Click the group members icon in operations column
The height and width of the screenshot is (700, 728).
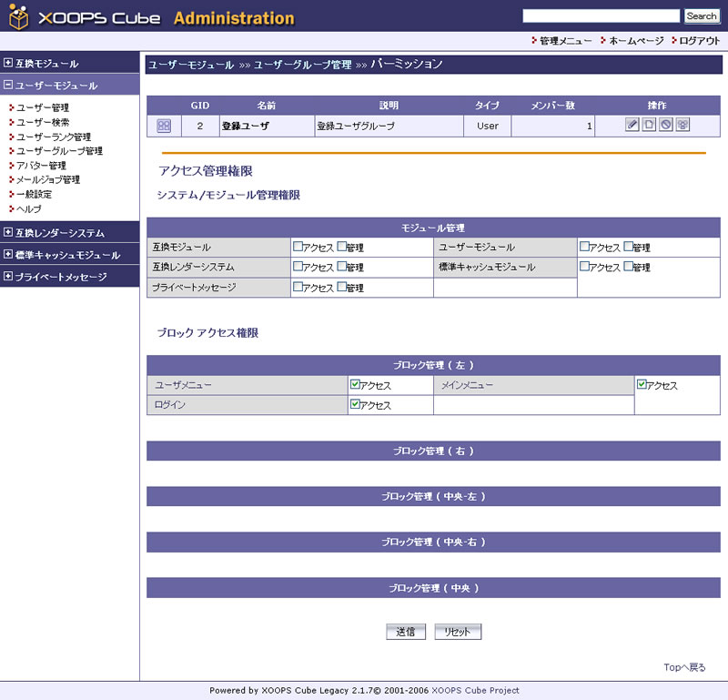[x=682, y=125]
